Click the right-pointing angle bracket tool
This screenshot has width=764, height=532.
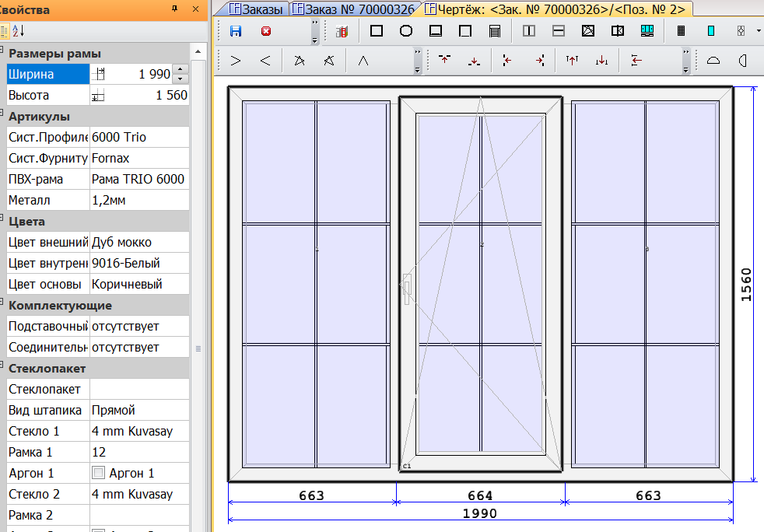[236, 61]
